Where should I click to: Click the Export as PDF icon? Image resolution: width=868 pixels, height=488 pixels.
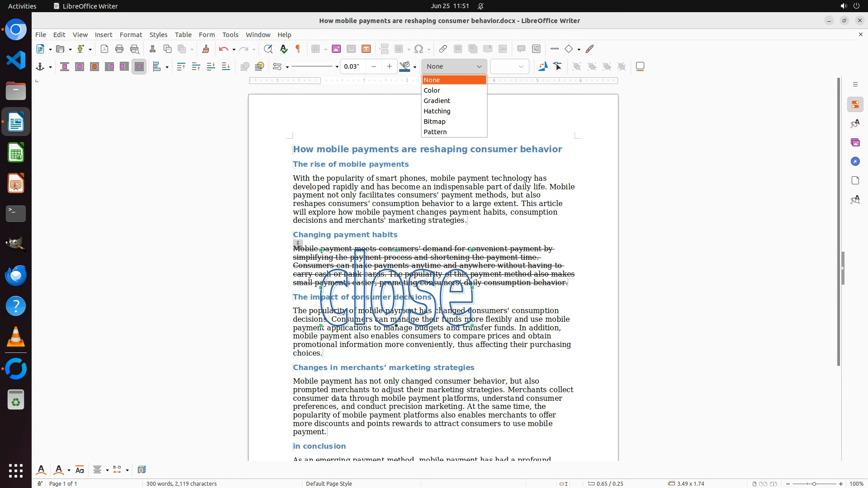click(104, 49)
